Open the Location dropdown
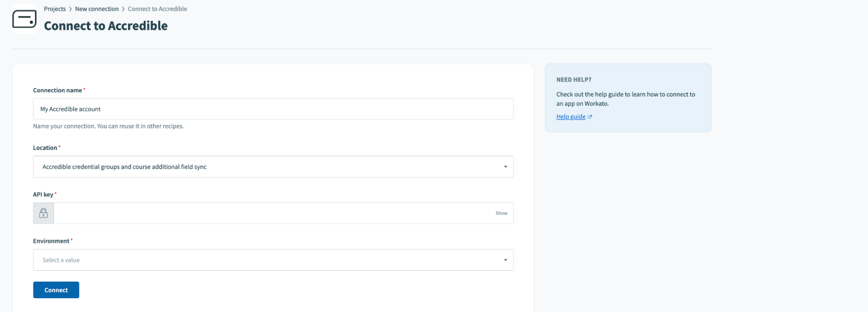 (x=273, y=167)
